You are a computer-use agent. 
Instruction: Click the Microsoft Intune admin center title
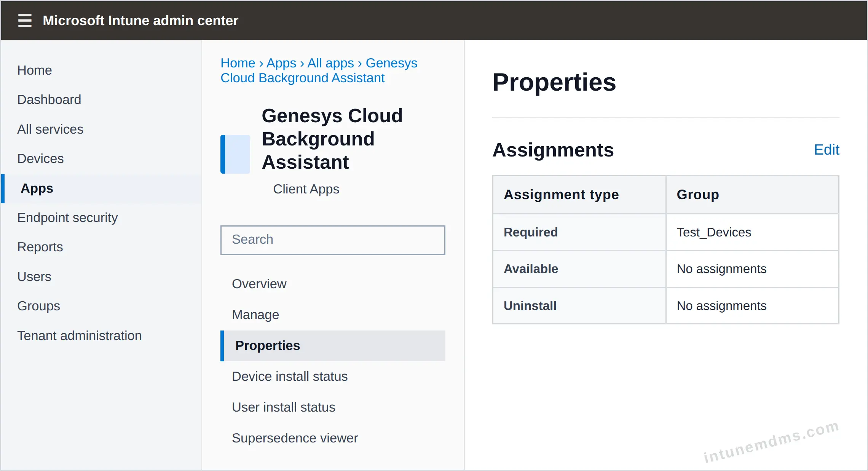pyautogui.click(x=140, y=20)
